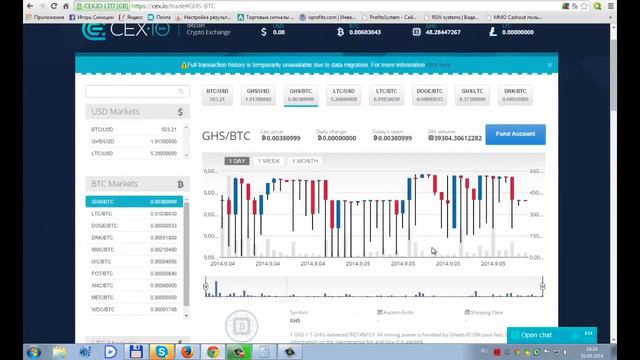This screenshot has height=360, width=640.
Task: Click the large Bitcoin chip icon below the chart
Action: point(241,326)
